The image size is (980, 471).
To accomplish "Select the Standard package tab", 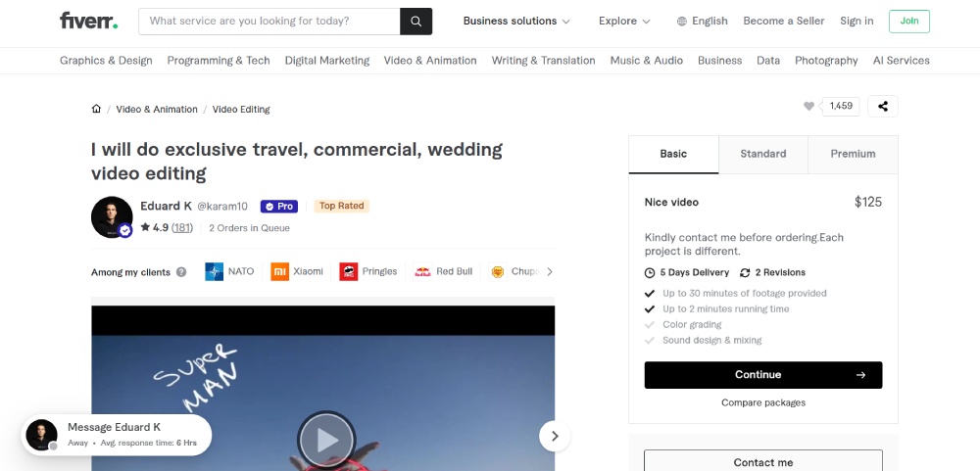I will click(x=763, y=155).
